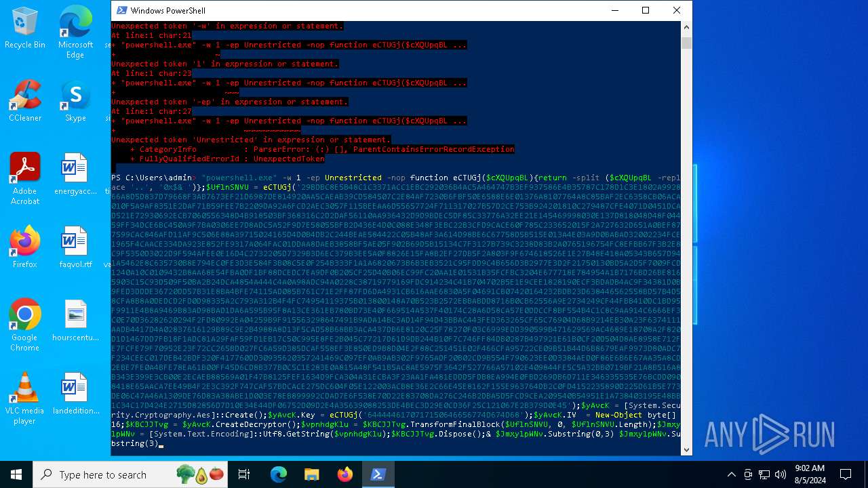
Task: Open Firefox from the taskbar
Action: 344,474
